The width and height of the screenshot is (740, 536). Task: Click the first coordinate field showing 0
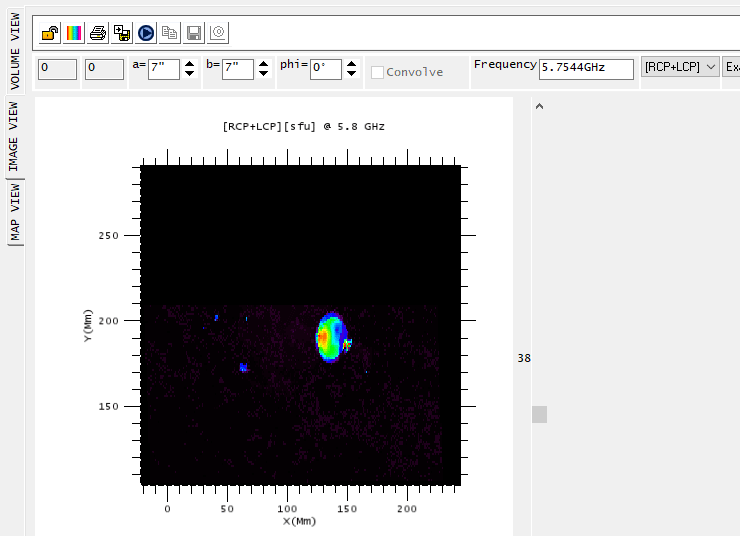click(58, 69)
